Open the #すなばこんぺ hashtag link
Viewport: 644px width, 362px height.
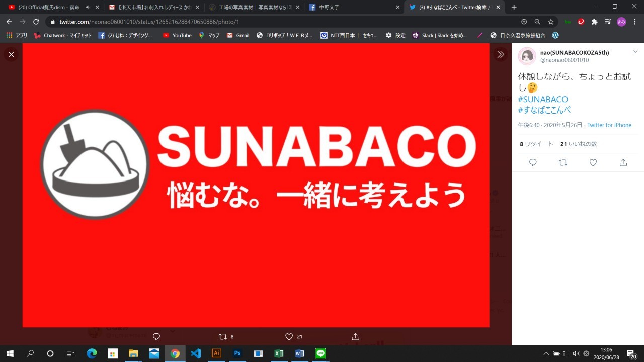(x=544, y=110)
